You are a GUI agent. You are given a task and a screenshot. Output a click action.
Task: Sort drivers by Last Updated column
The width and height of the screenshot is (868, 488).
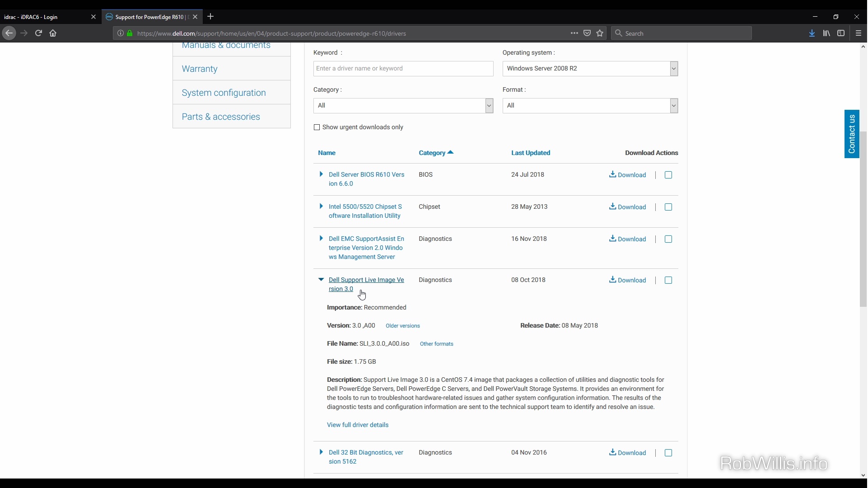531,153
